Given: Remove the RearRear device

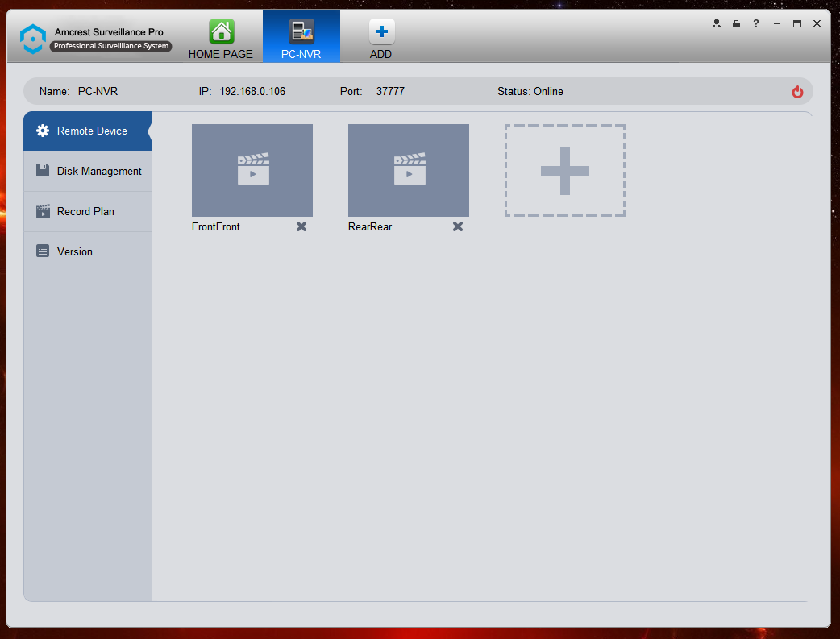Looking at the screenshot, I should [458, 226].
